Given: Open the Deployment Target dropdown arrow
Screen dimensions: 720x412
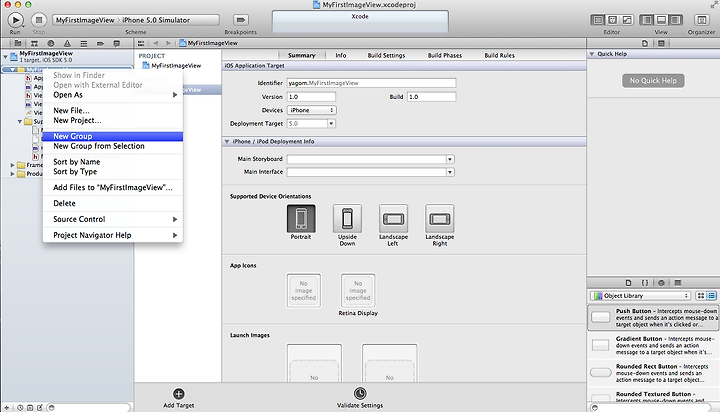Looking at the screenshot, I should click(x=331, y=124).
